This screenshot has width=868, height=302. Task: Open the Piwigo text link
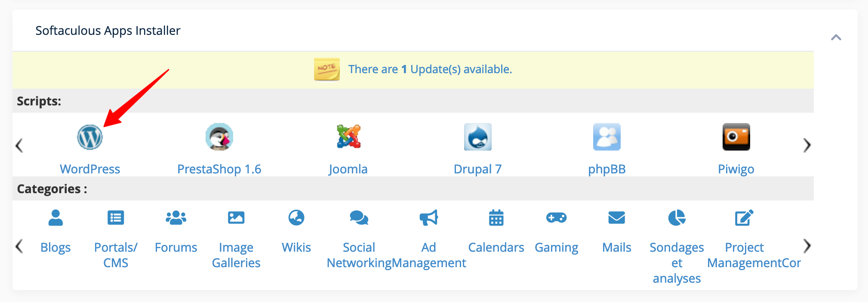point(736,169)
